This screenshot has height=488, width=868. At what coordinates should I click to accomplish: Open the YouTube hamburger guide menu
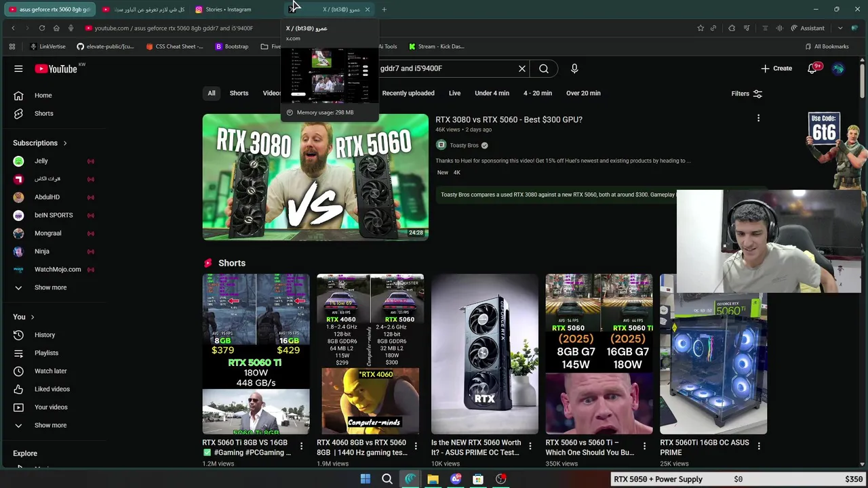pos(18,68)
